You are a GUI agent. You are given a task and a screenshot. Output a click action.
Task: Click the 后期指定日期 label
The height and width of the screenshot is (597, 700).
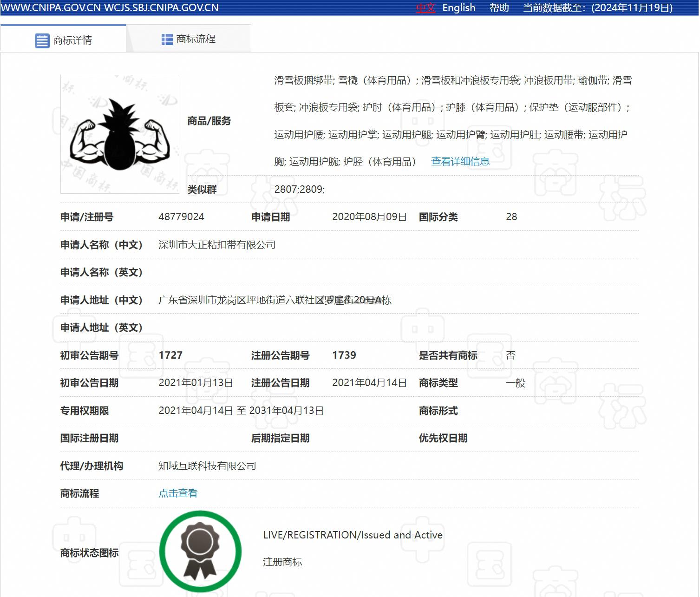tap(280, 438)
